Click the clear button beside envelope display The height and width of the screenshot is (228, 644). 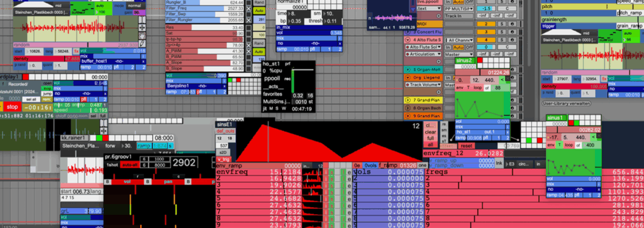point(430,132)
